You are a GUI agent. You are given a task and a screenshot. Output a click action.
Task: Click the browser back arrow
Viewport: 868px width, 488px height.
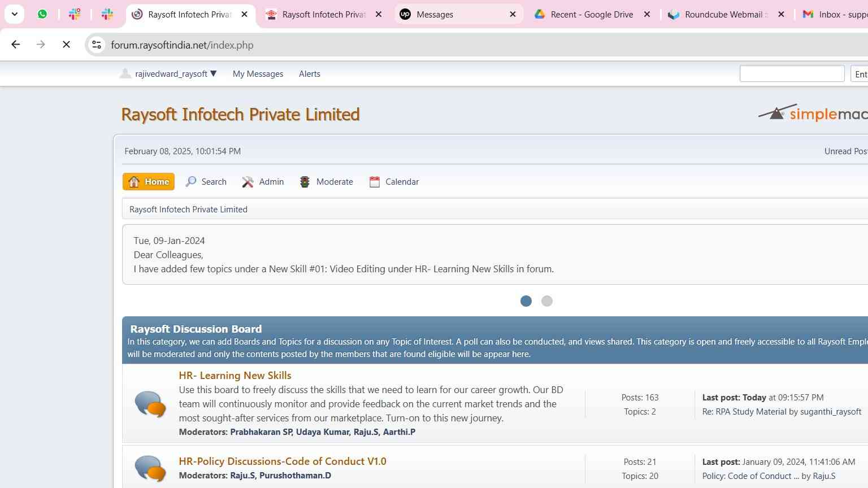click(x=16, y=45)
